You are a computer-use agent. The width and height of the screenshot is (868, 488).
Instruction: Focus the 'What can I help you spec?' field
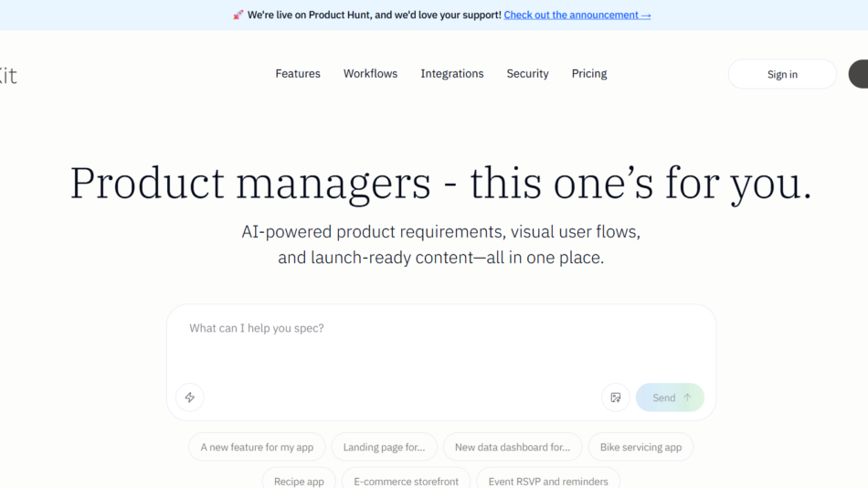[440, 343]
